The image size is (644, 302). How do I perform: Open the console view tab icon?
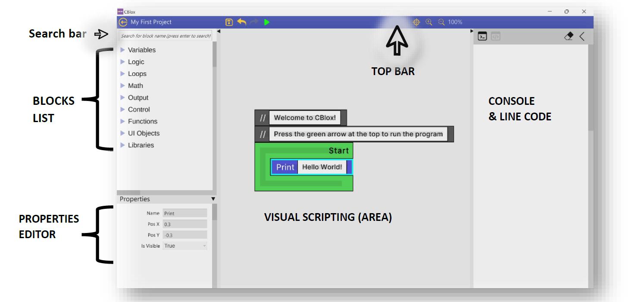tap(483, 37)
